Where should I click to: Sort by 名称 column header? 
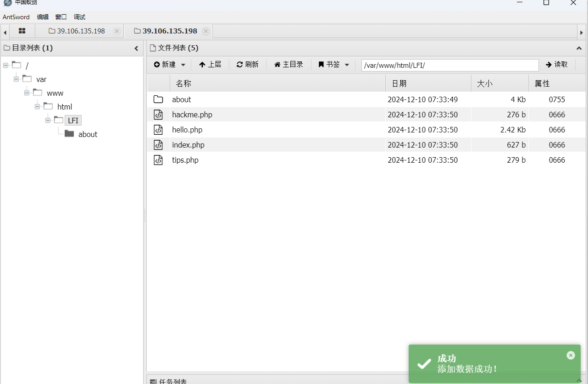[x=277, y=83]
